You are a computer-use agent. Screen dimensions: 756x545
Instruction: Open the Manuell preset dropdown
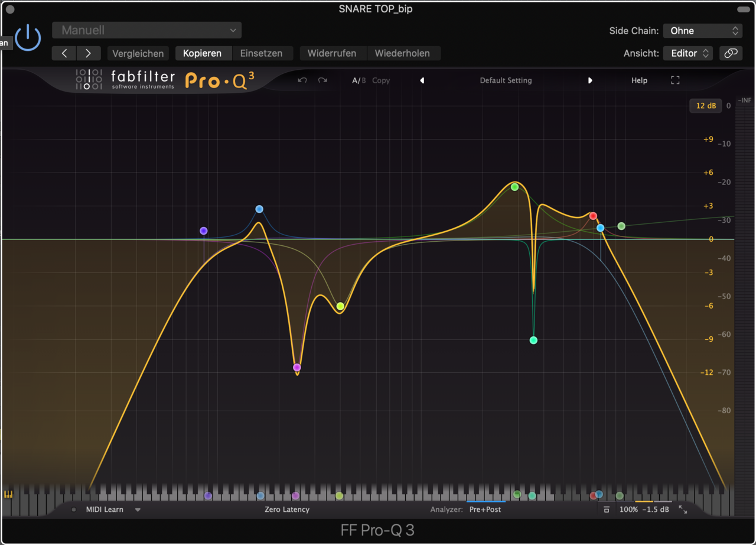(x=146, y=30)
